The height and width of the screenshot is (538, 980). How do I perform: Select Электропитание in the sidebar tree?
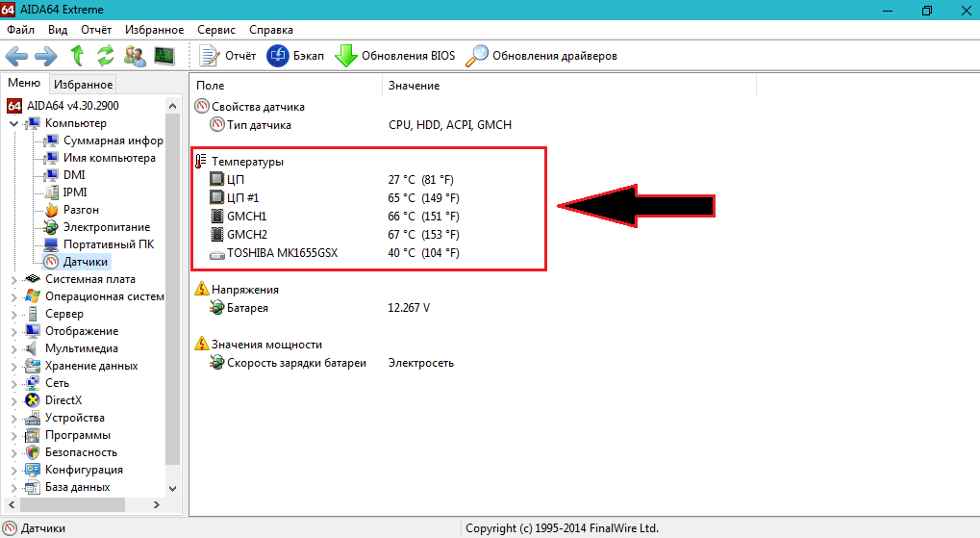[x=106, y=227]
